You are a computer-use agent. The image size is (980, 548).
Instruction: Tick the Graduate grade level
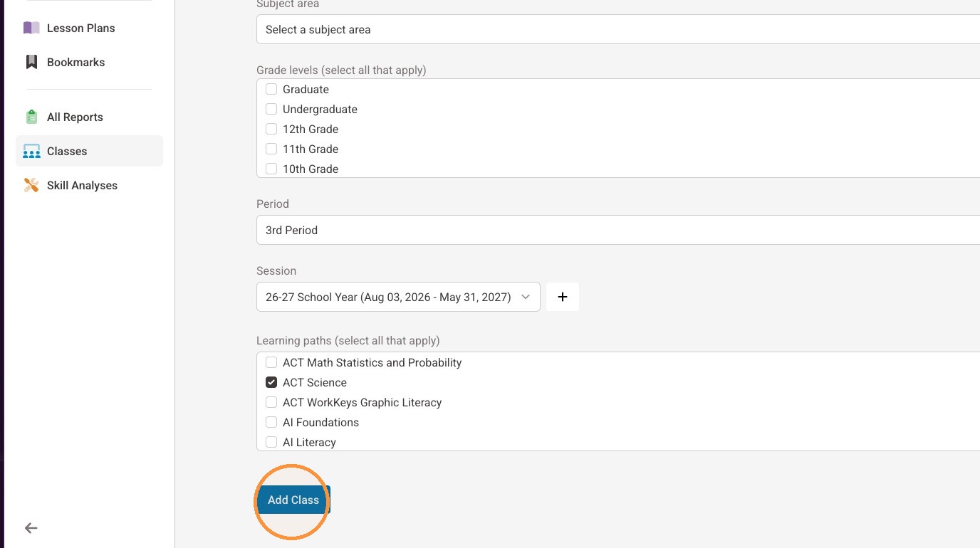point(271,89)
